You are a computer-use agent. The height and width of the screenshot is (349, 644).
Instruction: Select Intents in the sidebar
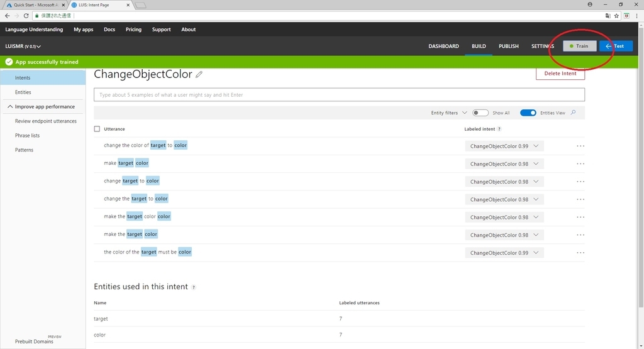(43, 77)
